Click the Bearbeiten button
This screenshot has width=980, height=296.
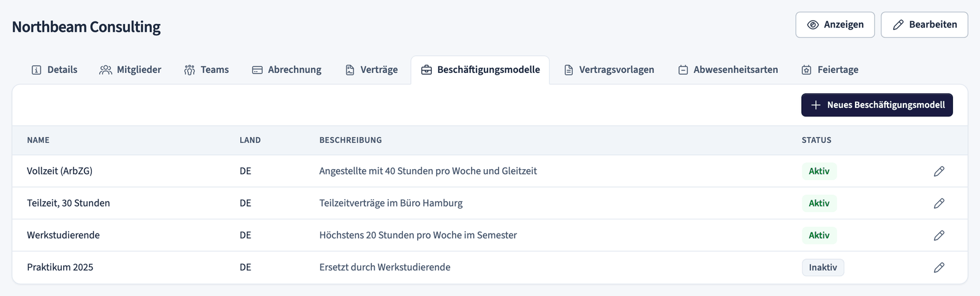click(924, 25)
